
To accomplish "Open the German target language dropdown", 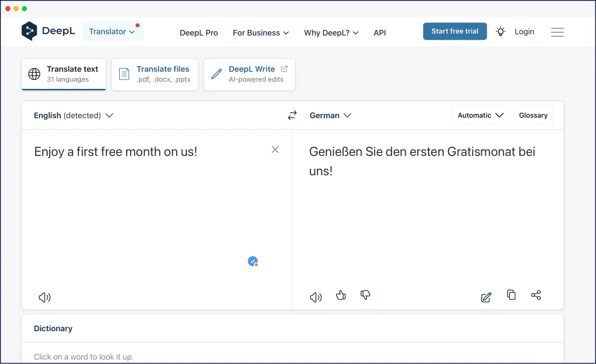I will [331, 115].
